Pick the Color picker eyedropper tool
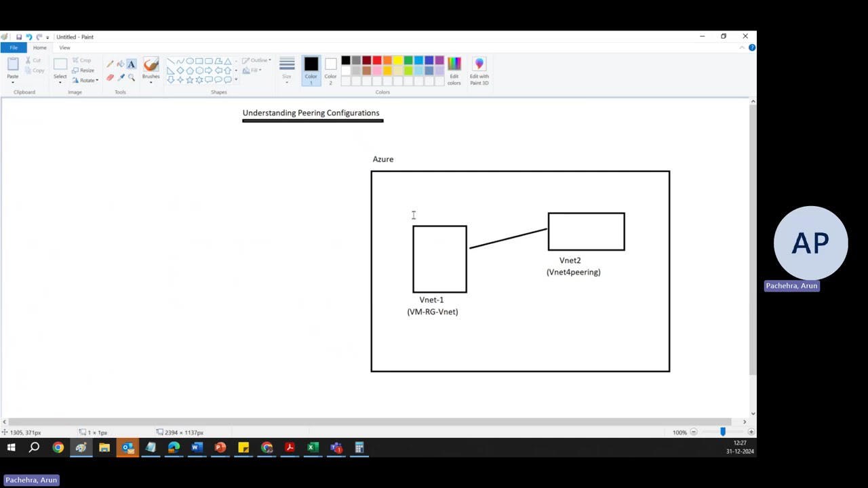The image size is (868, 488). (x=121, y=77)
